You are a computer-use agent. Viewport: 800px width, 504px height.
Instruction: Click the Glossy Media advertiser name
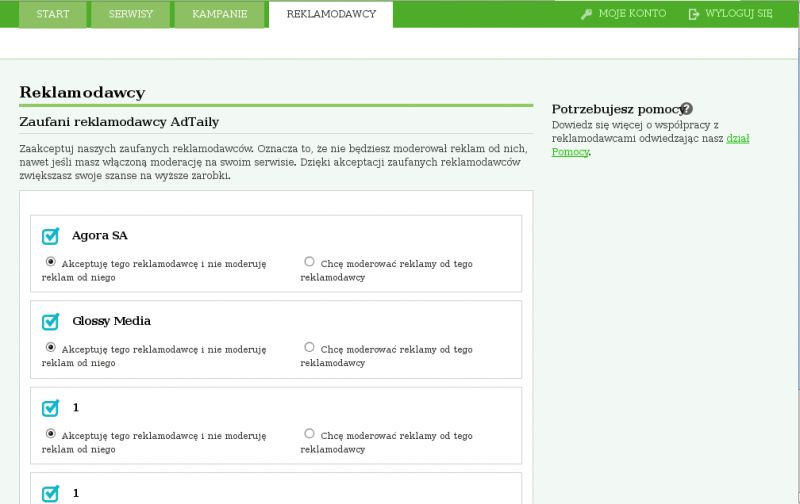point(111,321)
